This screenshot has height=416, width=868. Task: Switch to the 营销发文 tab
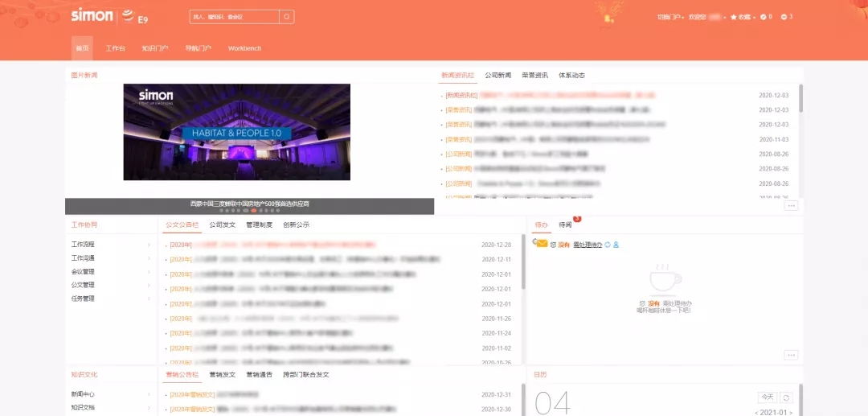223,374
